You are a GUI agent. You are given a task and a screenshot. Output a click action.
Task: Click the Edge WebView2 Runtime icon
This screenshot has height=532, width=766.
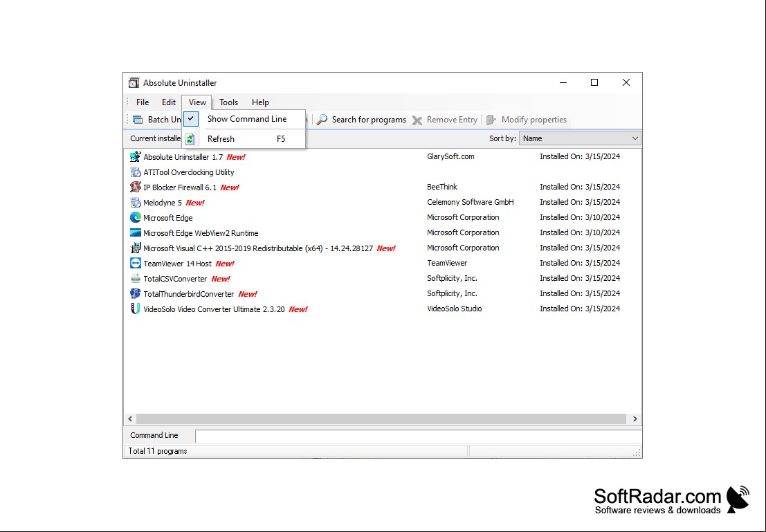[136, 233]
